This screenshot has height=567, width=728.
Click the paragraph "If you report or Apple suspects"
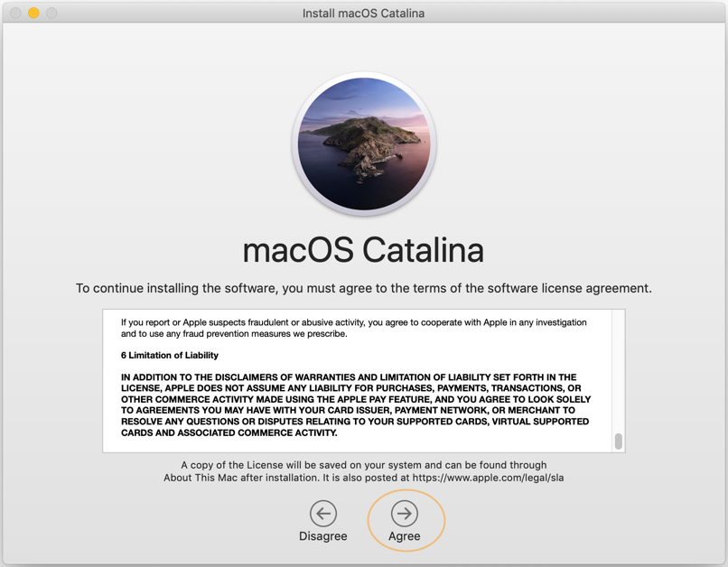354,328
